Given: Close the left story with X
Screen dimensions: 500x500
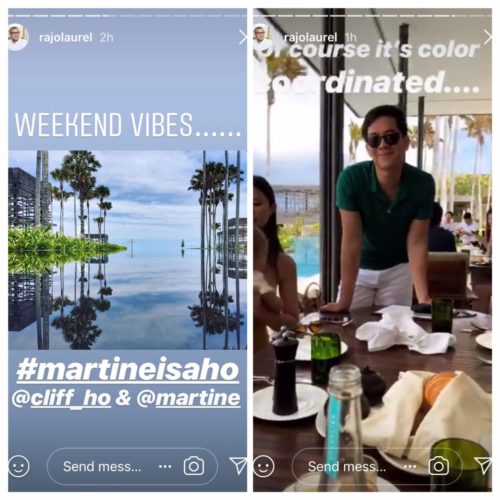Looking at the screenshot, I should tap(243, 37).
